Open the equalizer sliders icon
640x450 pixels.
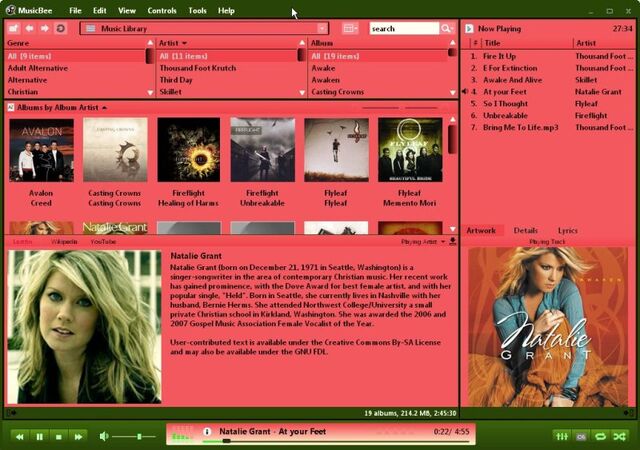click(562, 437)
